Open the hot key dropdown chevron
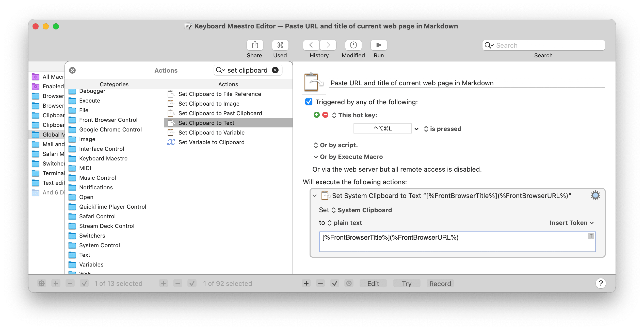Screen dimensions: 644x330 coord(416,129)
